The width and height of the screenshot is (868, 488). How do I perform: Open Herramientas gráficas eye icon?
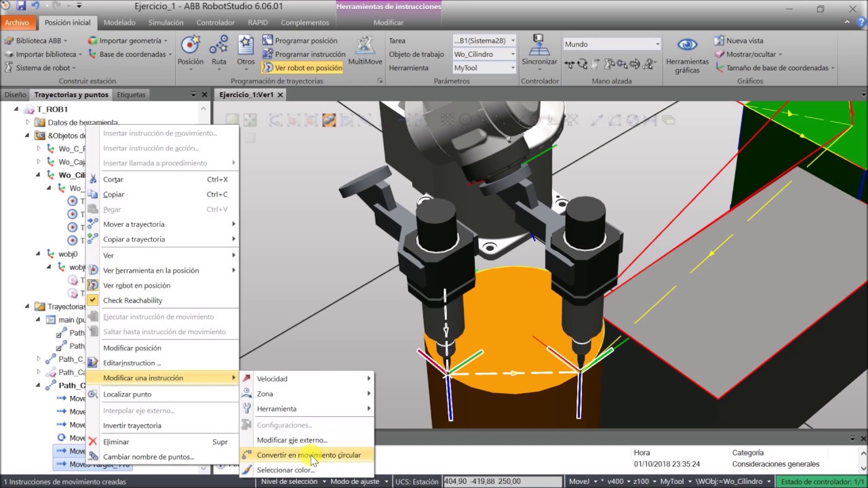tap(687, 45)
